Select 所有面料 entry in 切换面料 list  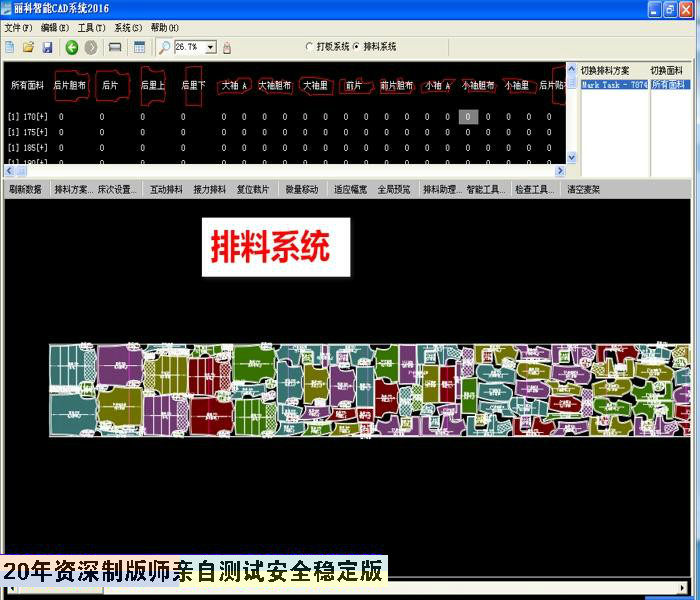tap(671, 84)
